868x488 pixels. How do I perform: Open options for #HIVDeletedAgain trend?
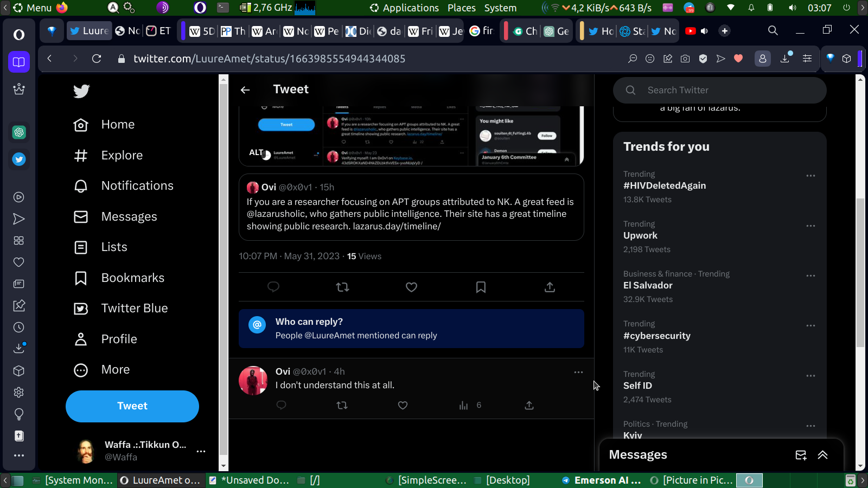click(x=810, y=176)
